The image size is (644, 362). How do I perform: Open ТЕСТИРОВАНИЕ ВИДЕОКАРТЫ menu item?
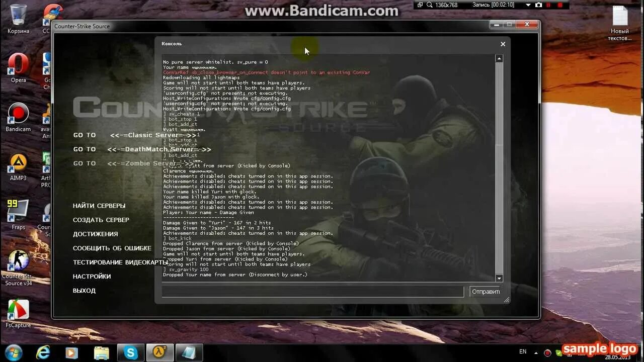(121, 262)
